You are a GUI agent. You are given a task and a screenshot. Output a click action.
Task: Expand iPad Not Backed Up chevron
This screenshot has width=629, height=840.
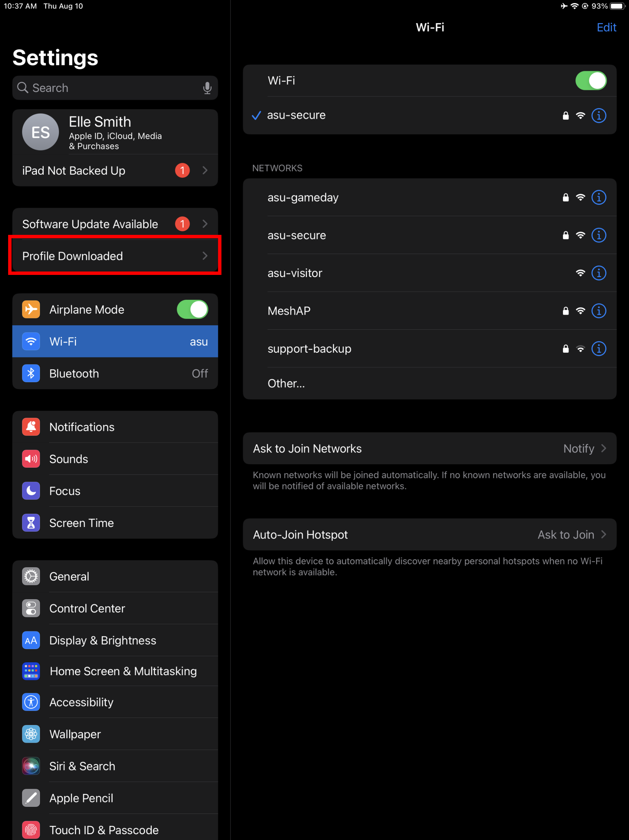tap(205, 170)
